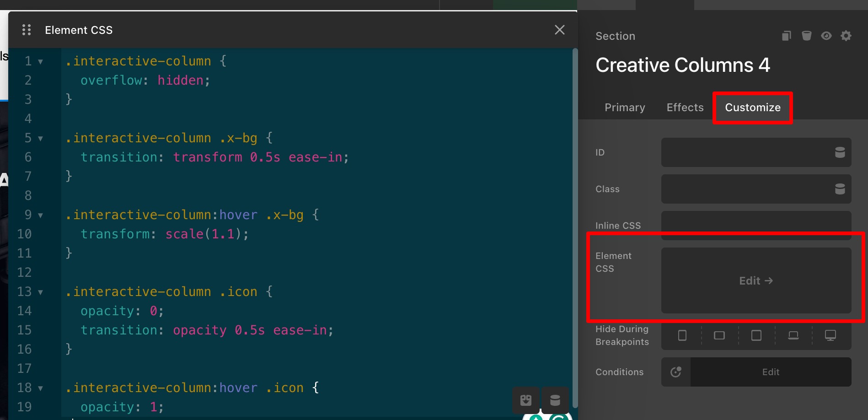
Task: Click the Element CSS Edit button
Action: coord(755,280)
